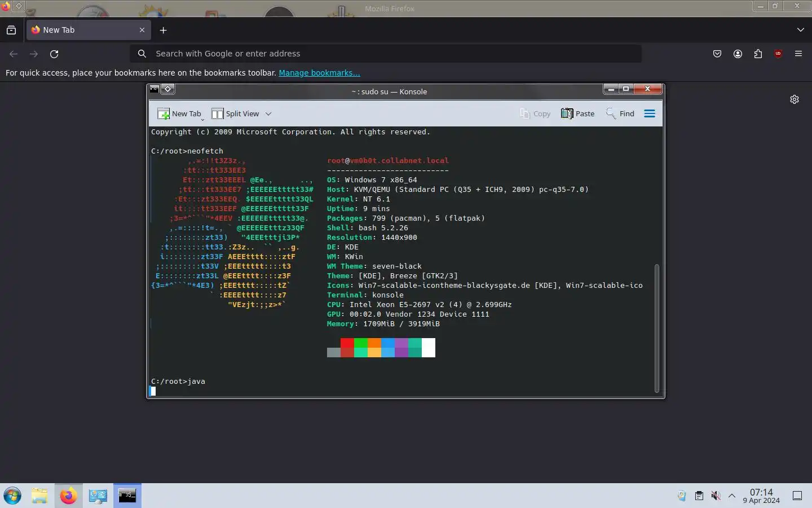This screenshot has height=508, width=812.
Task: Switch to Firefox via taskbar icon
Action: (68, 496)
